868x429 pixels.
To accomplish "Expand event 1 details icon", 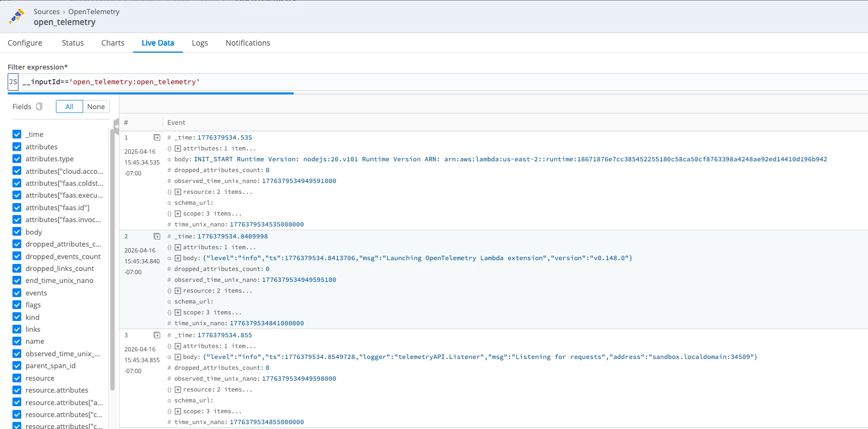I will (x=157, y=137).
